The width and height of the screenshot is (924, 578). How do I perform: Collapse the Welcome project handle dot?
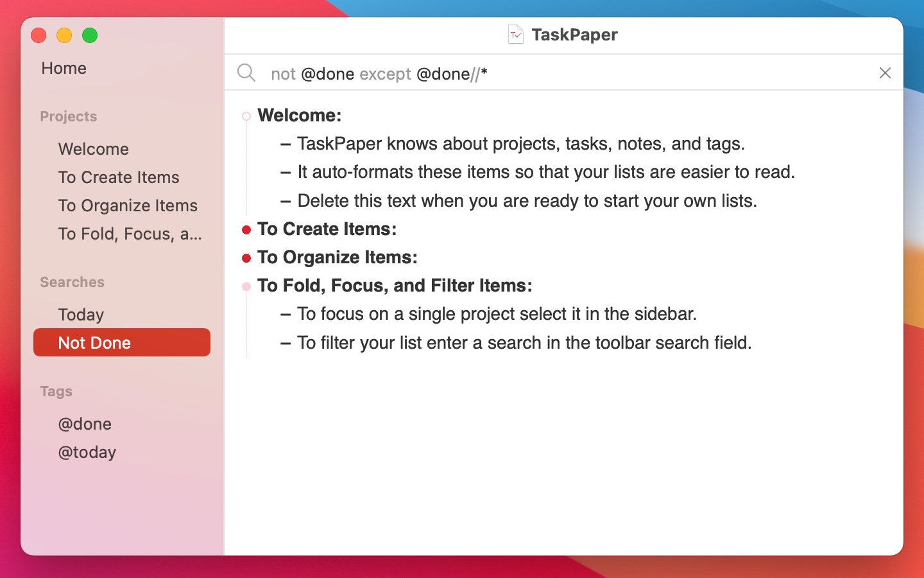246,116
